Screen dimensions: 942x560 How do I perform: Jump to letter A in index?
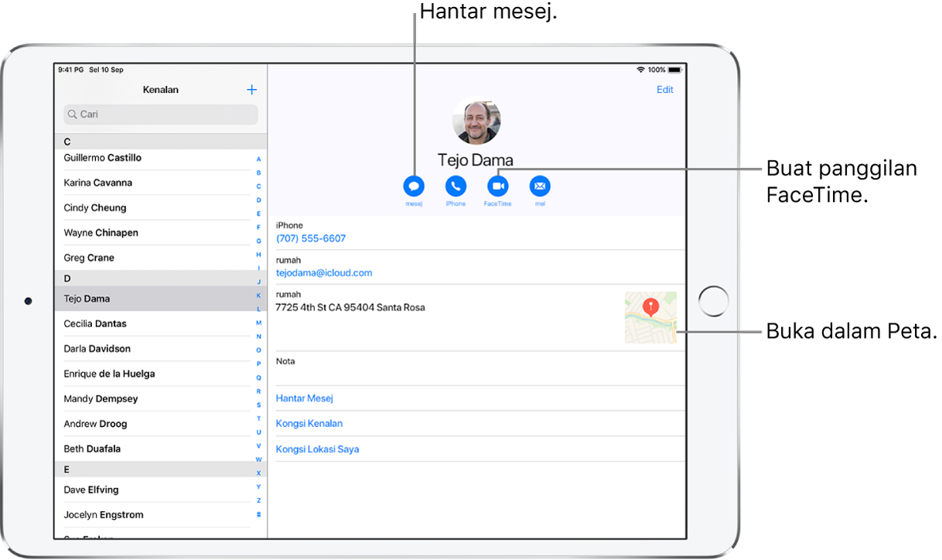point(258,159)
